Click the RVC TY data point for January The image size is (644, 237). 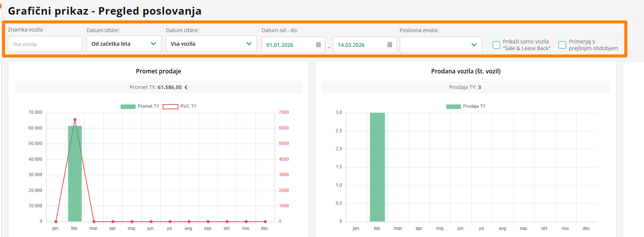coord(56,222)
